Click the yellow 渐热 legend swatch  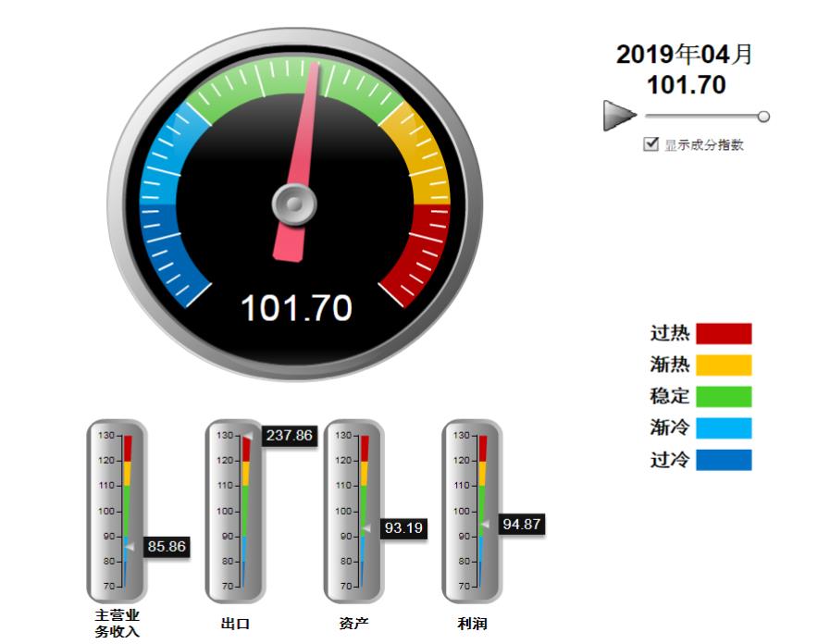(x=724, y=365)
